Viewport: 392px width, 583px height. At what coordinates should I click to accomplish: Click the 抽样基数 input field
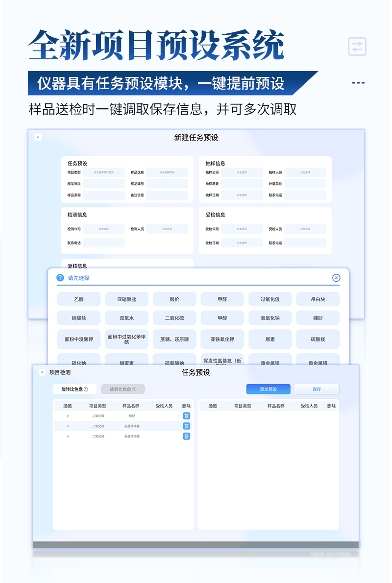[242, 184]
